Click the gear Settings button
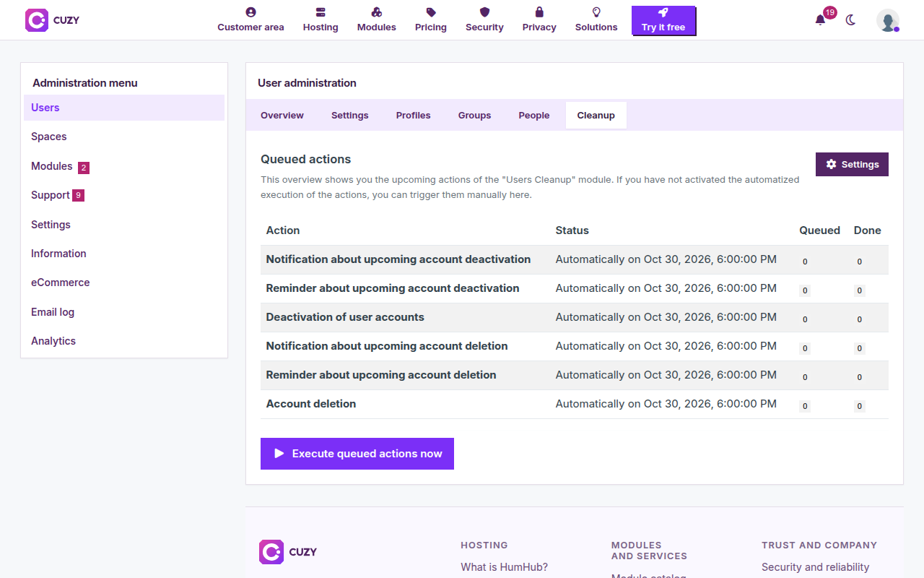This screenshot has height=578, width=924. coord(852,164)
